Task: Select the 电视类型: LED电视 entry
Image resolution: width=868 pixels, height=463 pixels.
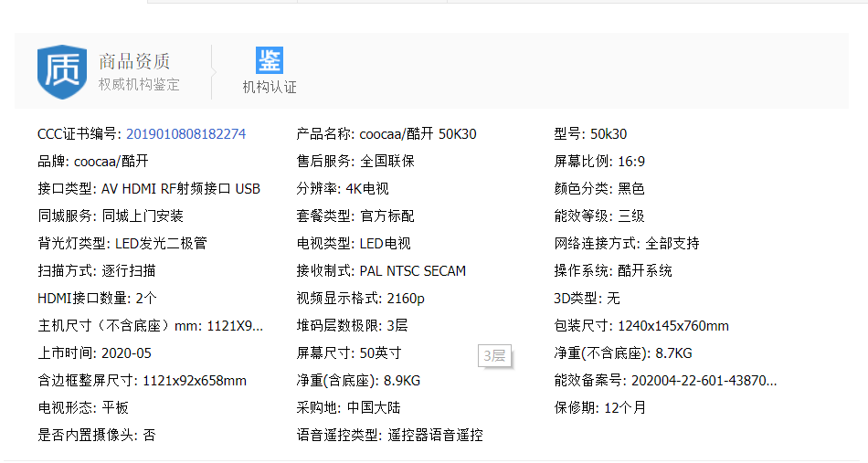Action: [x=354, y=244]
